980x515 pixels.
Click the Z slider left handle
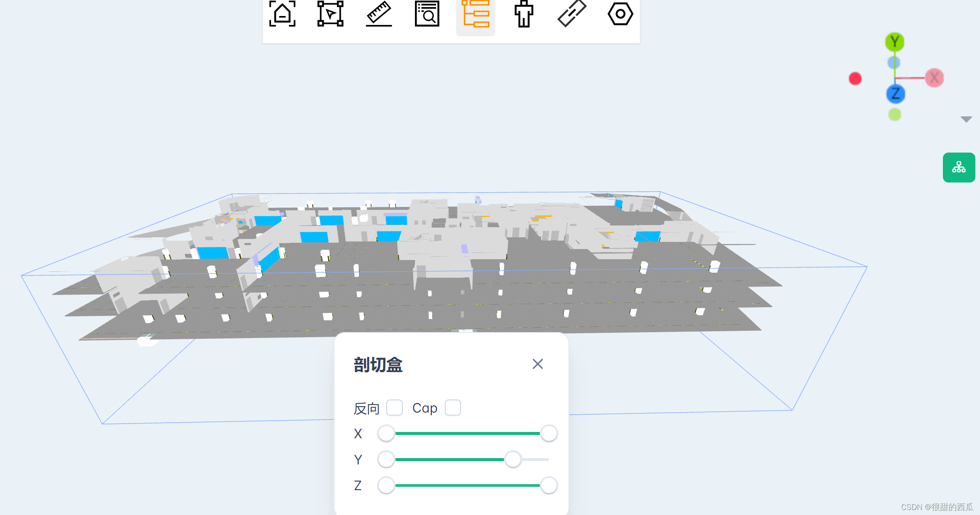click(x=386, y=485)
